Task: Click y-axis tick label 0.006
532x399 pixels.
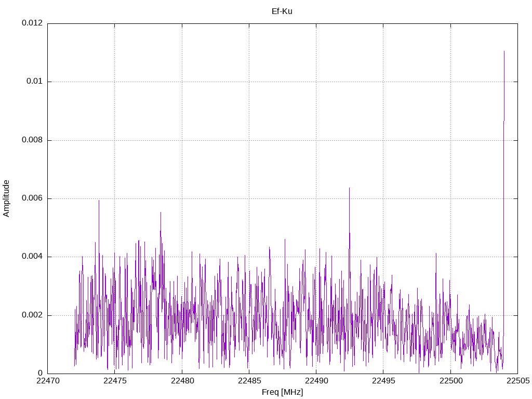Action: coord(32,198)
